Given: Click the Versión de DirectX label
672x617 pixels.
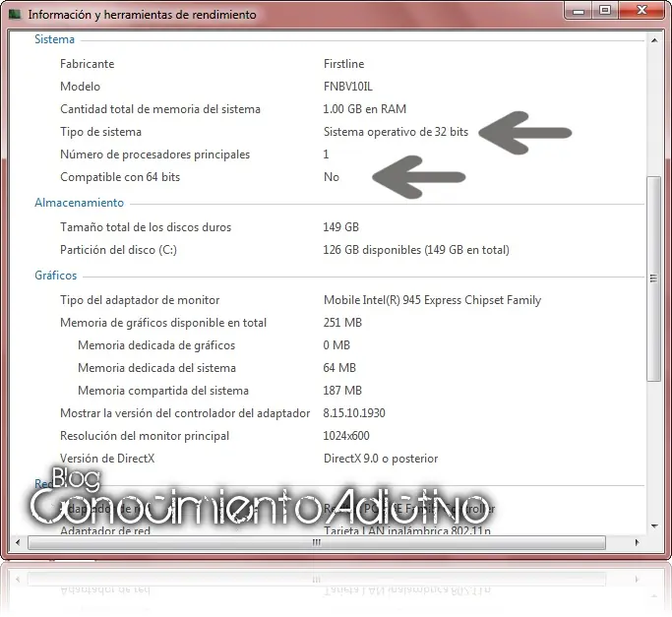Looking at the screenshot, I should point(107,459).
